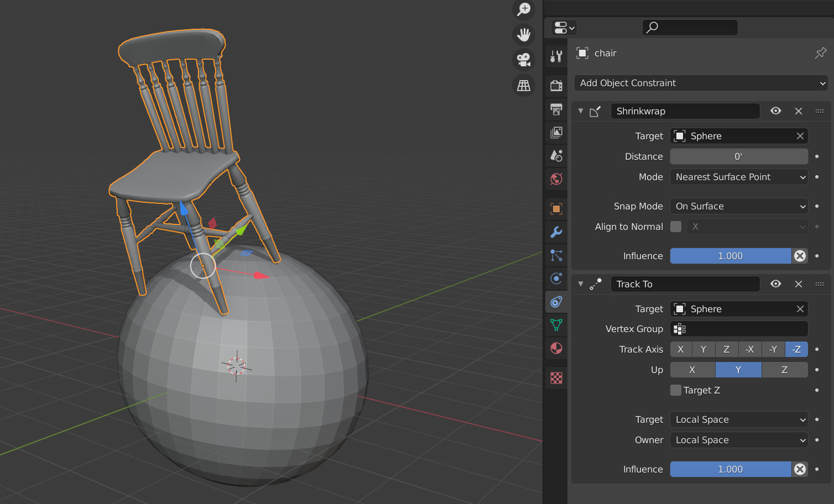This screenshot has width=834, height=504.
Task: Toggle camera view icon
Action: [523, 60]
